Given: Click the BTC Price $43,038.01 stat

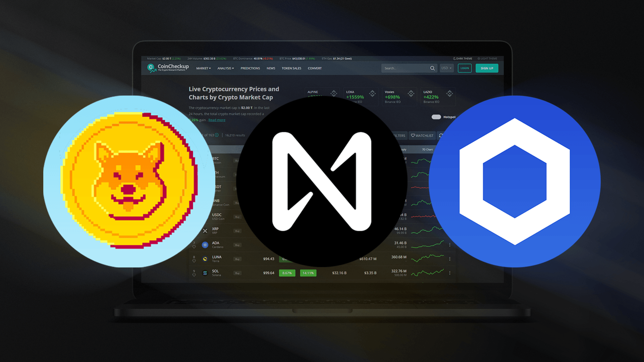Looking at the screenshot, I should click(297, 59).
